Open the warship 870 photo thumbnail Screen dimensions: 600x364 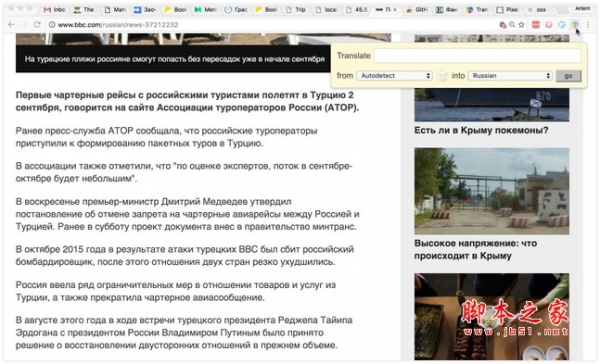(492, 105)
